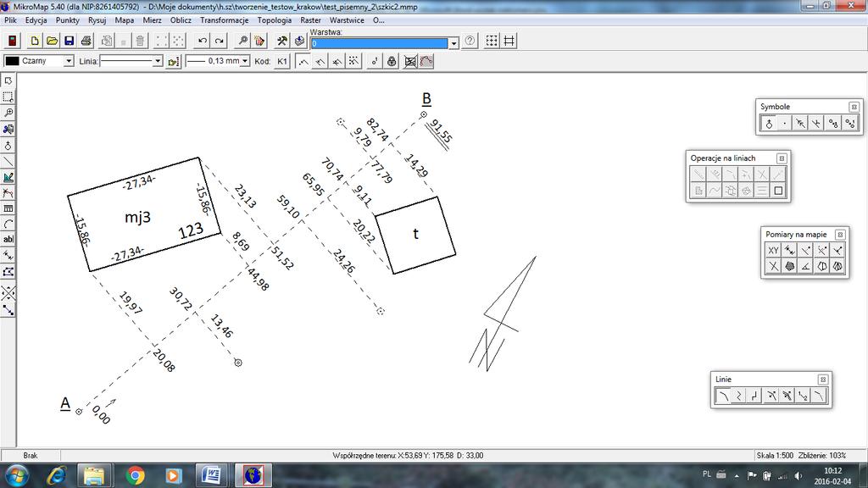Select first curved line tool in Linie panel
868x488 pixels.
coord(723,396)
